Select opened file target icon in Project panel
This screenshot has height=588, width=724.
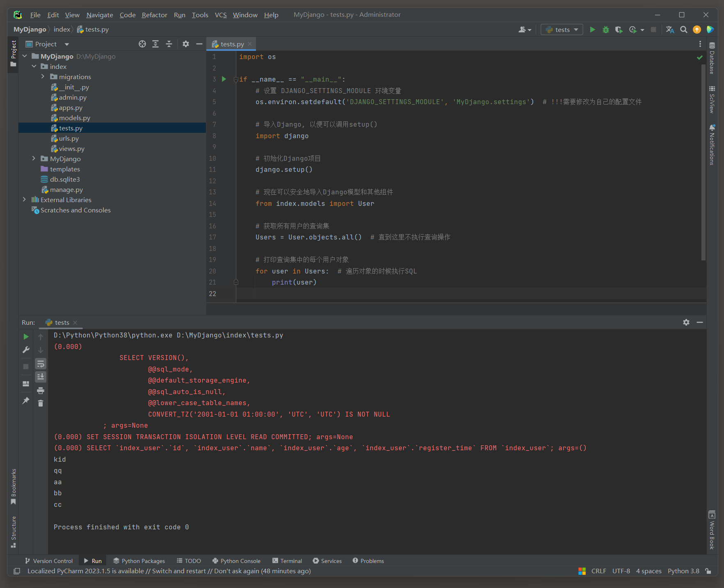coord(142,44)
